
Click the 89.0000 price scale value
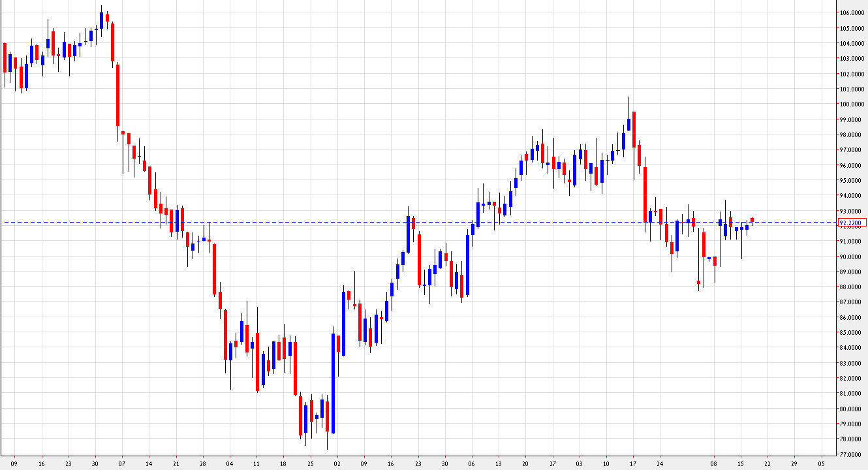(x=851, y=272)
